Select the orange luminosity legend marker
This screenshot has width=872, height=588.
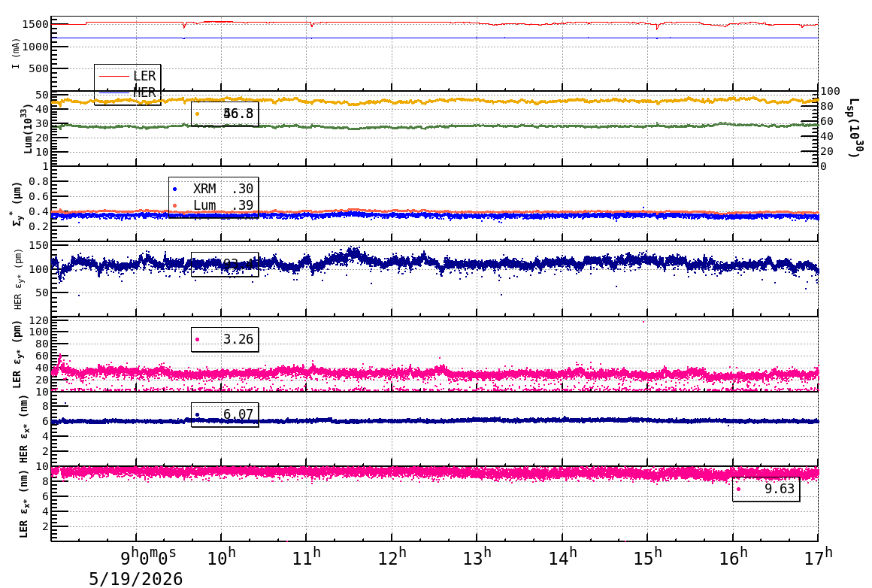point(197,114)
